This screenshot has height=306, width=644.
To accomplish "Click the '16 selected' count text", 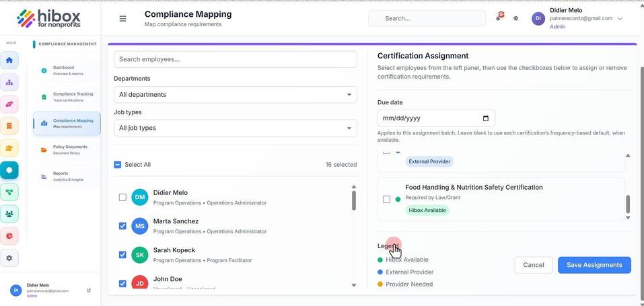I will 341,165.
